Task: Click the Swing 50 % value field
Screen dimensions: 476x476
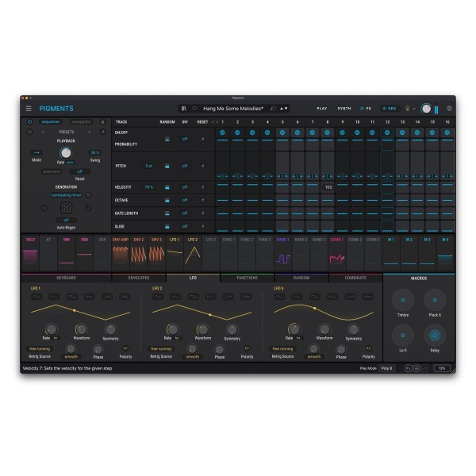Action: pyautogui.click(x=95, y=152)
